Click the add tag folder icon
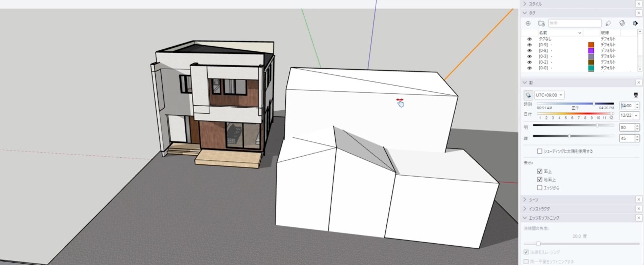This screenshot has height=265, width=644. [x=541, y=23]
